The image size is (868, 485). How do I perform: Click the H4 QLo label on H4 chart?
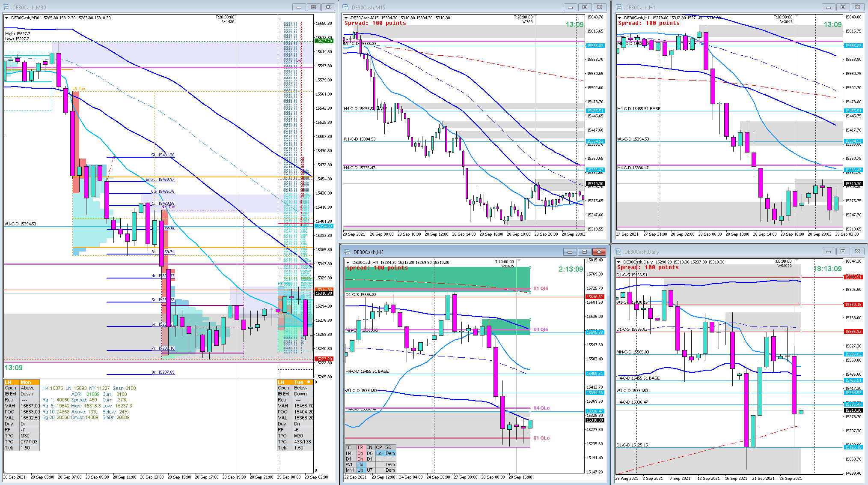coord(541,408)
